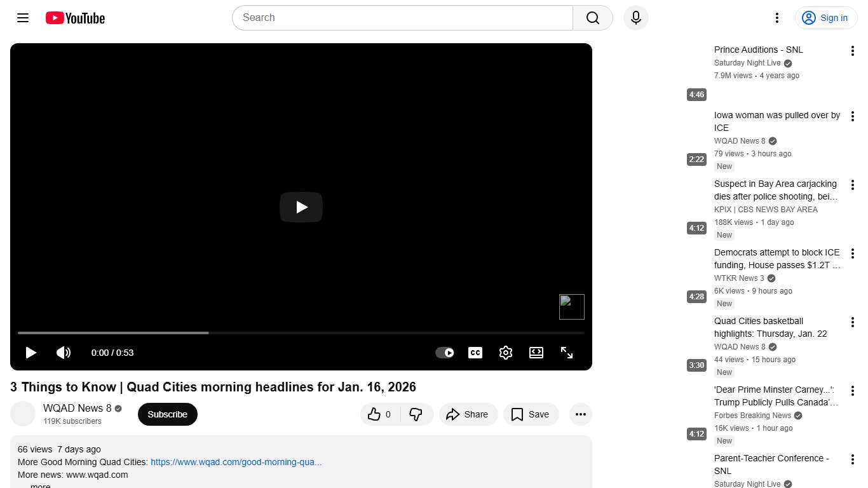Click the YouTube logo
868x488 pixels.
click(x=74, y=18)
